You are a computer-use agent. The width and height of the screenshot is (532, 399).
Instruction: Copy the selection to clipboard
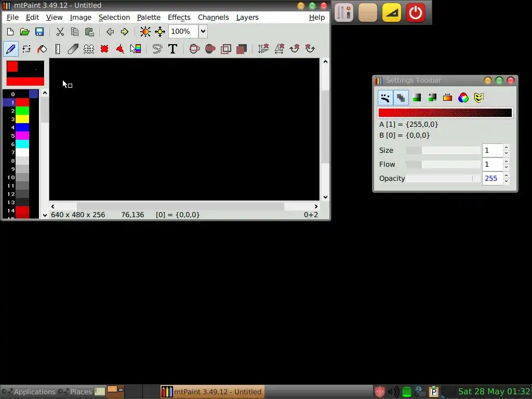click(x=75, y=32)
